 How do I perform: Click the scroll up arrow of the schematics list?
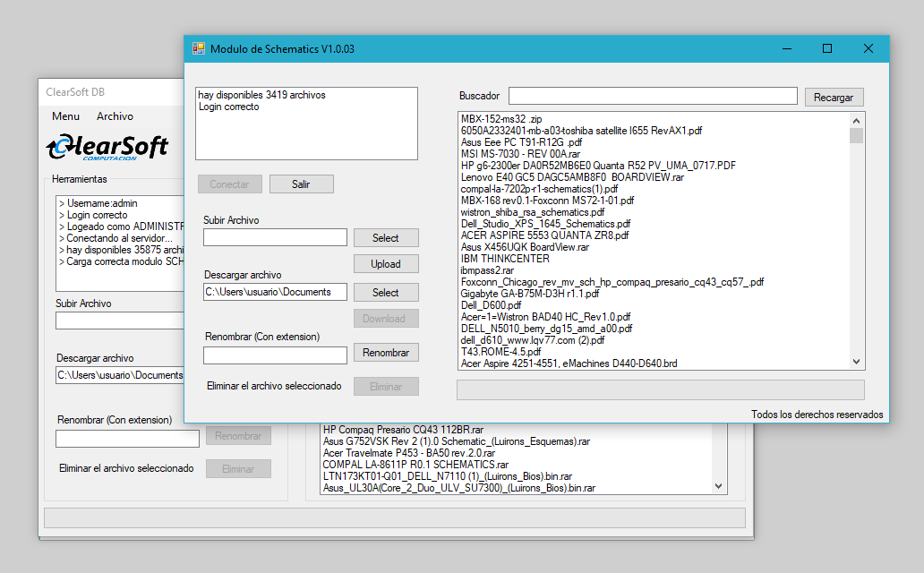(856, 120)
